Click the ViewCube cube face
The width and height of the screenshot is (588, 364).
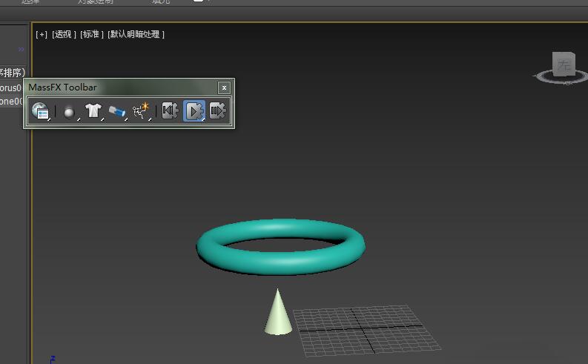564,64
